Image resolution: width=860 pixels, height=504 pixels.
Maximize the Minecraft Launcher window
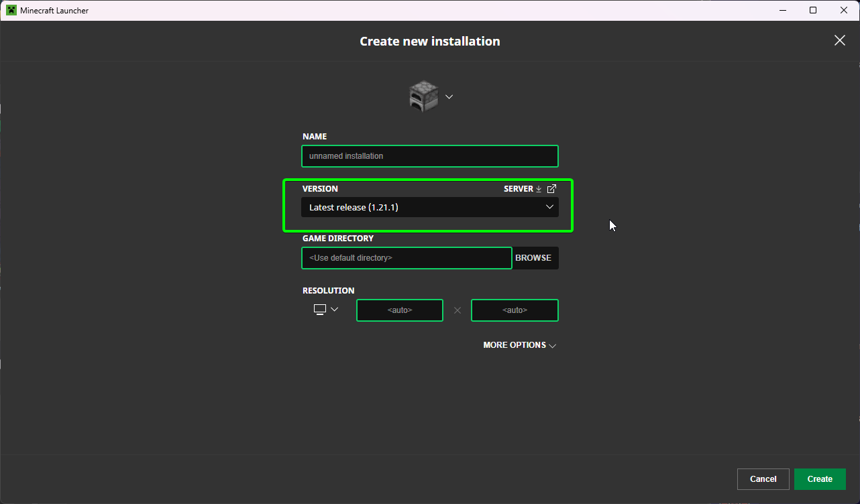click(813, 10)
